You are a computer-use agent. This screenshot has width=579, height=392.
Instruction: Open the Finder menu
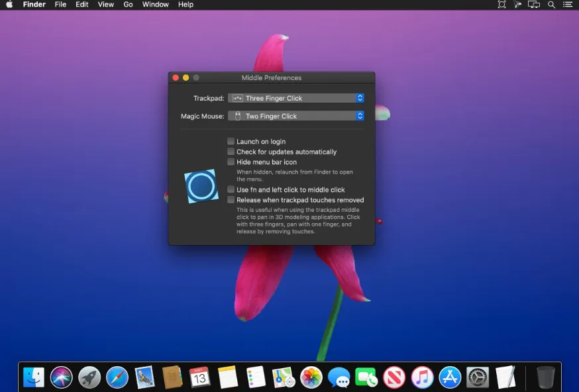[34, 5]
